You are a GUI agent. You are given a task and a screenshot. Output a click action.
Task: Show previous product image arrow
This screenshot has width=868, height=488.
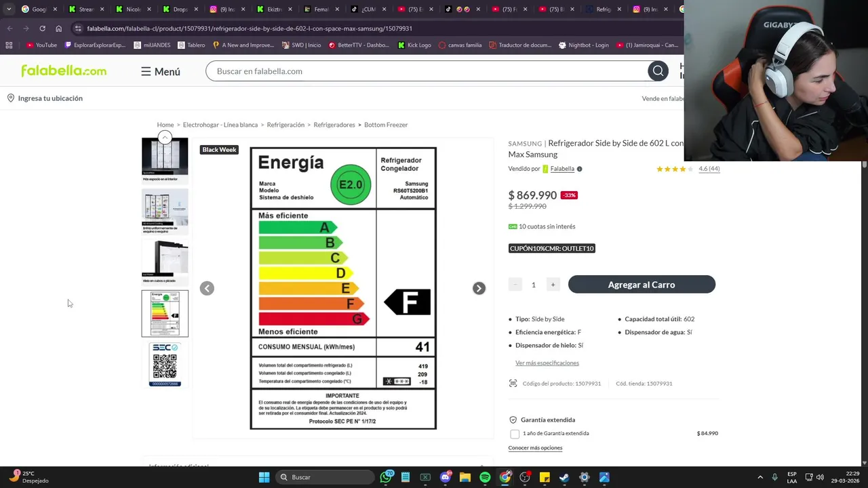click(207, 288)
